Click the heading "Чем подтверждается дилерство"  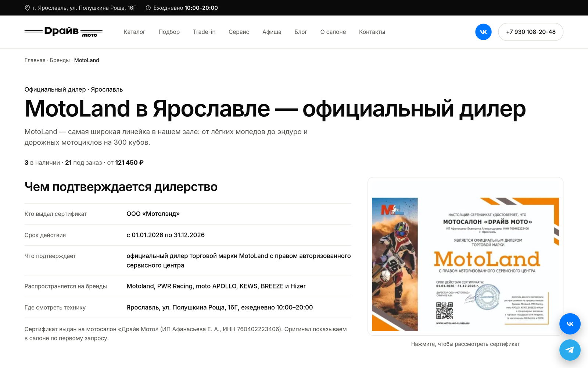click(x=121, y=187)
